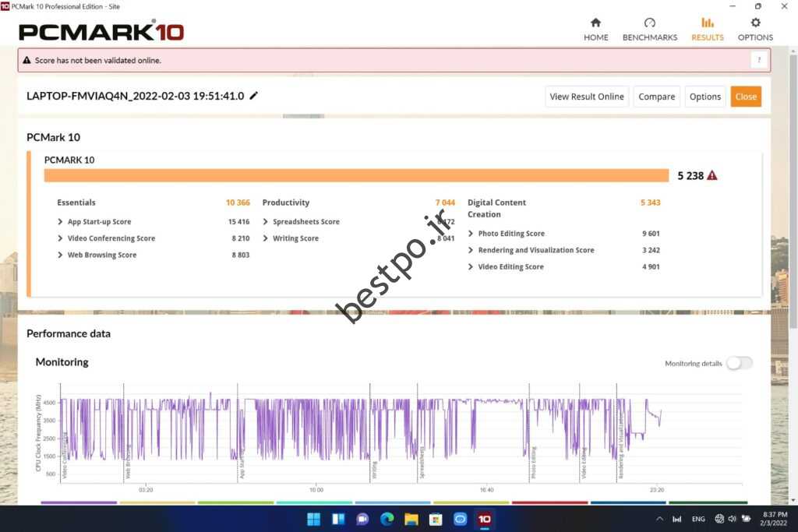The height and width of the screenshot is (532, 798).
Task: Open the Options section in the top navigation
Action: tap(755, 30)
